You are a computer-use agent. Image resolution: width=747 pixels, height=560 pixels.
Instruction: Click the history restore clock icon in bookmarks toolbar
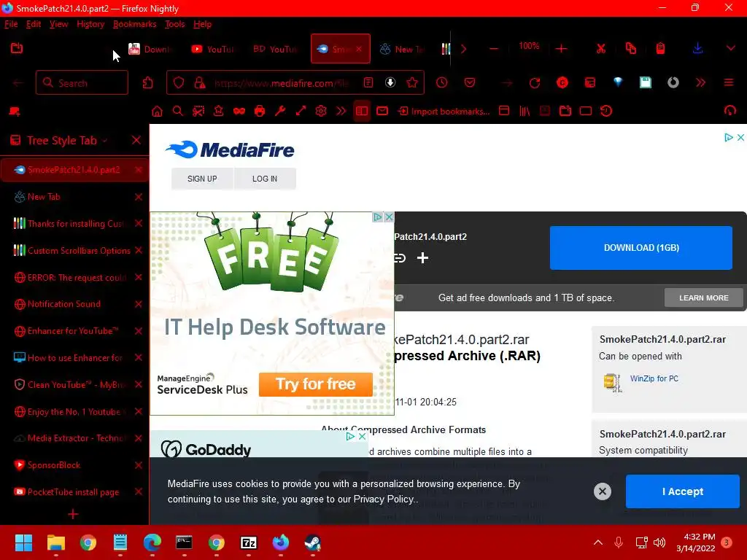click(606, 111)
